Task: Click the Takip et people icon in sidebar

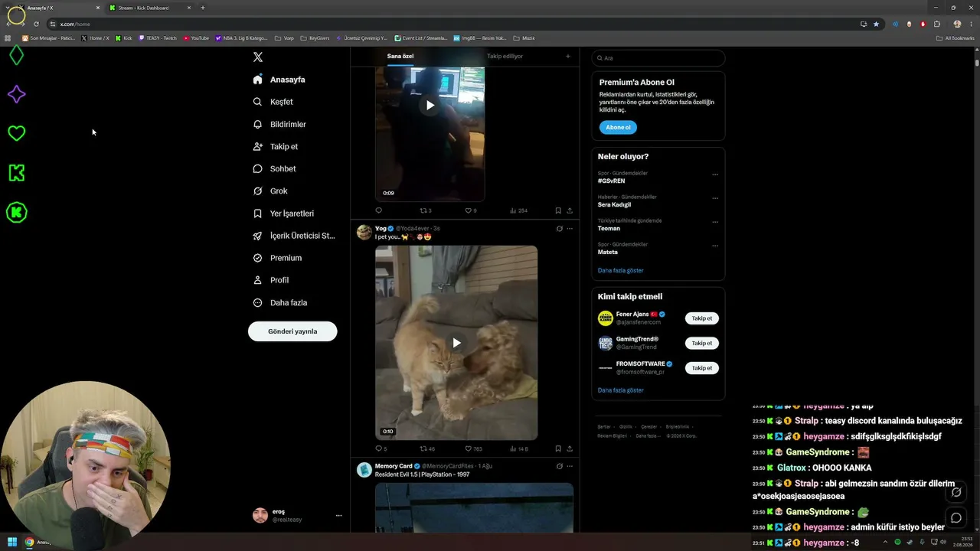Action: coord(257,146)
